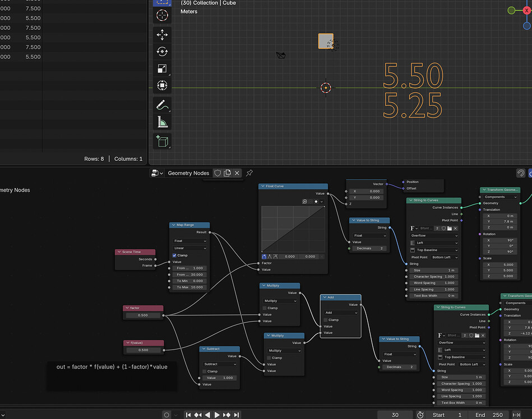This screenshot has width=532, height=419.
Task: Uncheck Clamp in the Map Range node
Action: (x=174, y=255)
